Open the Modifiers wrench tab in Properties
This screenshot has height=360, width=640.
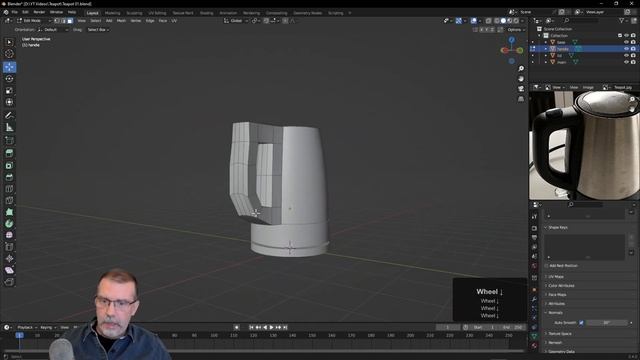coord(534,300)
